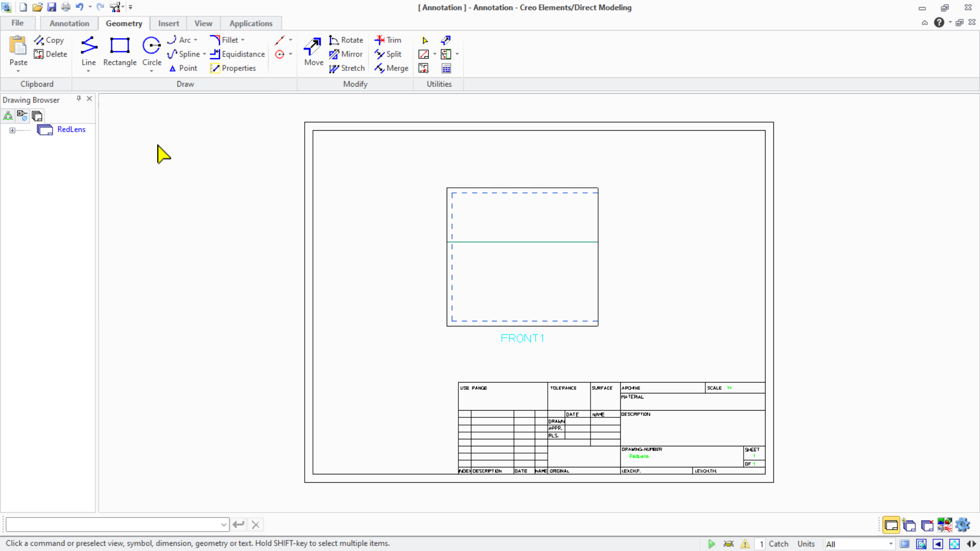
Task: Switch to the Annotation tab
Action: pos(69,23)
